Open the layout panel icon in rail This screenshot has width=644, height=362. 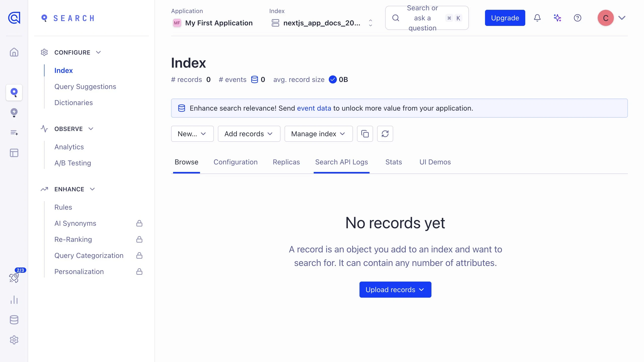click(14, 153)
